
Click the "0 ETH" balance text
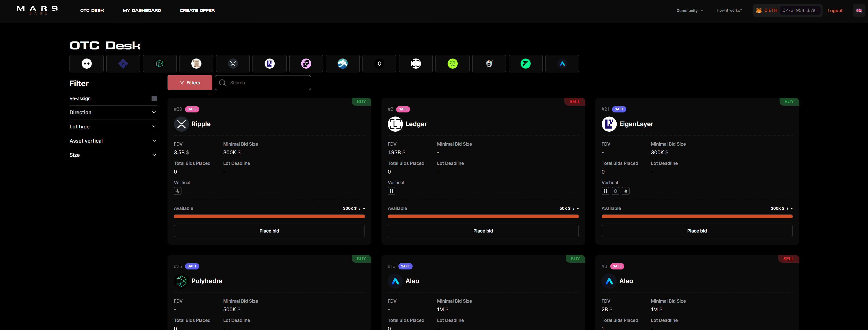771,10
